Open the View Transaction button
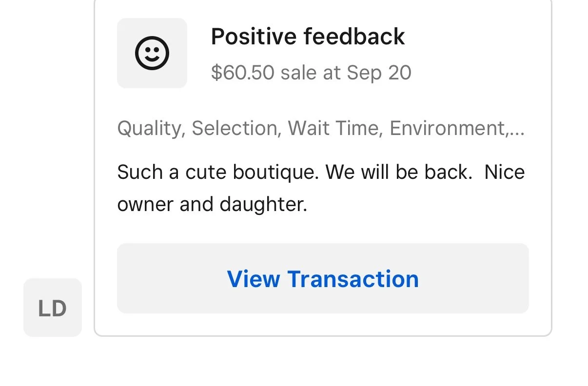Viewport: 588px width, 386px height. [x=323, y=278]
